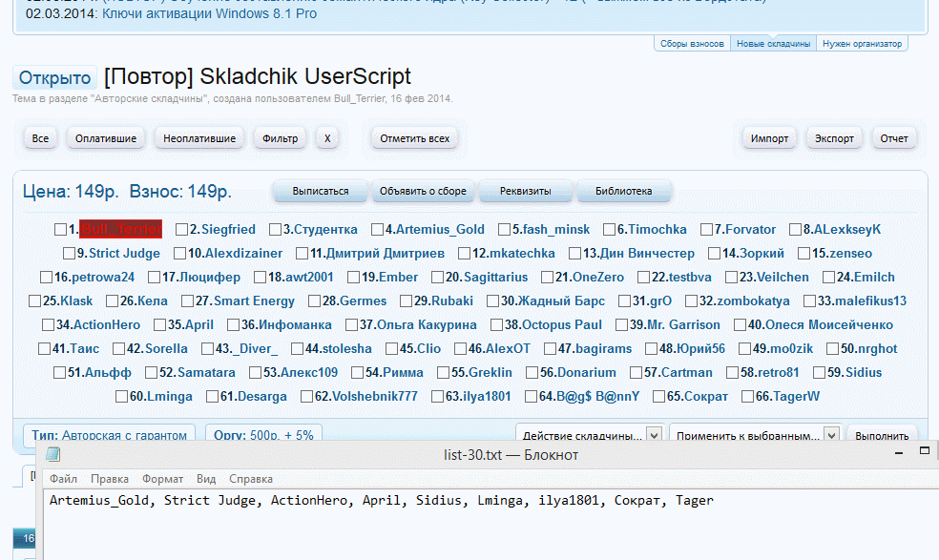This screenshot has width=939, height=560.
Task: Click the Импорт button
Action: point(769,138)
